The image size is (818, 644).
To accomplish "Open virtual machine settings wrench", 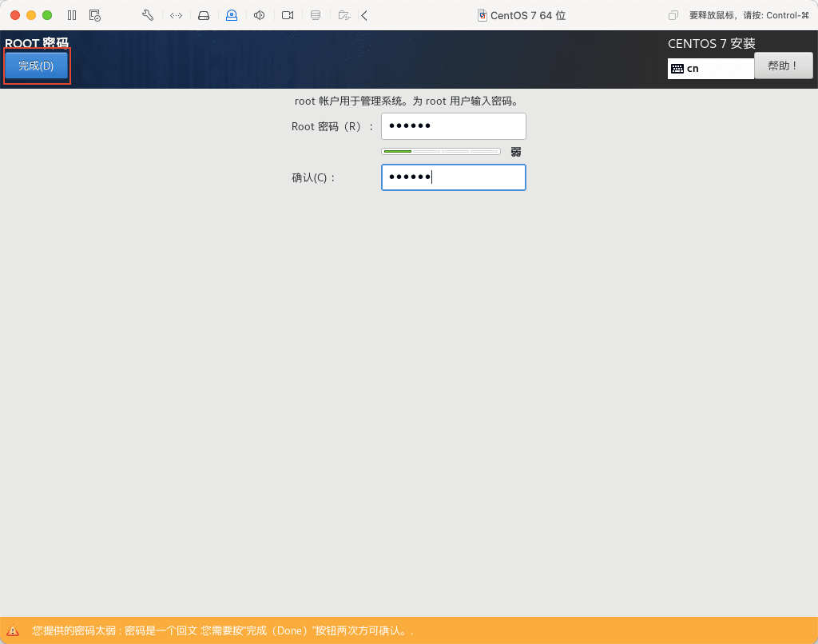I will [x=147, y=15].
